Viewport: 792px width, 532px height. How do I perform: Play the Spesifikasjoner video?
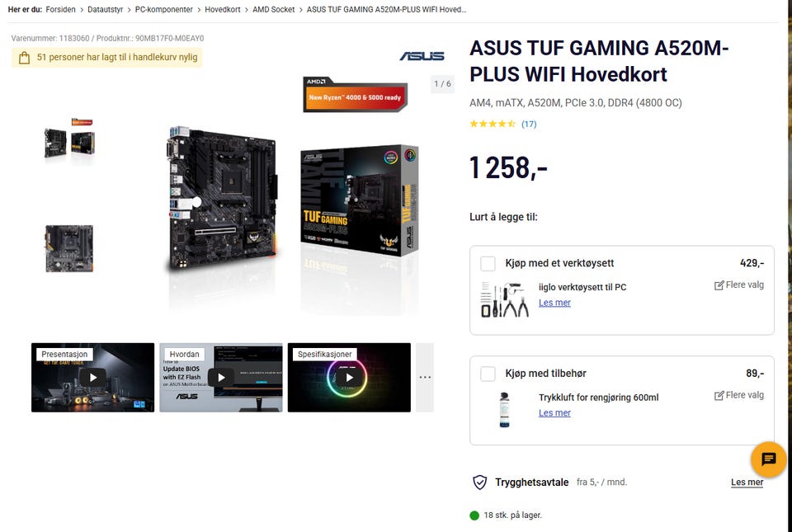[x=349, y=378]
